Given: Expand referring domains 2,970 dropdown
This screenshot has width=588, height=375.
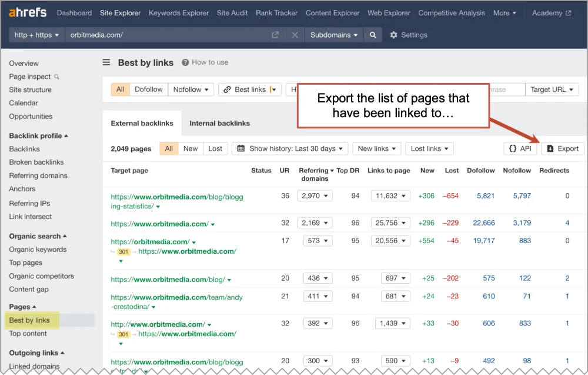Looking at the screenshot, I should pos(315,195).
